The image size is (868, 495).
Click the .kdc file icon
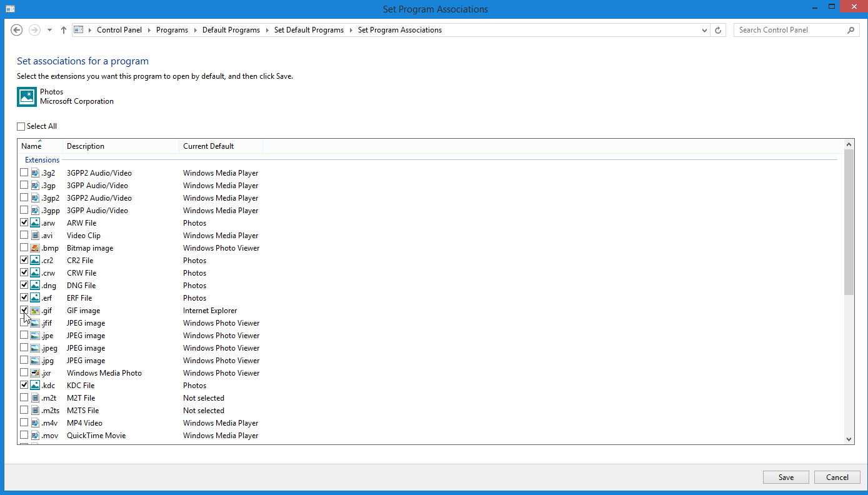(35, 386)
